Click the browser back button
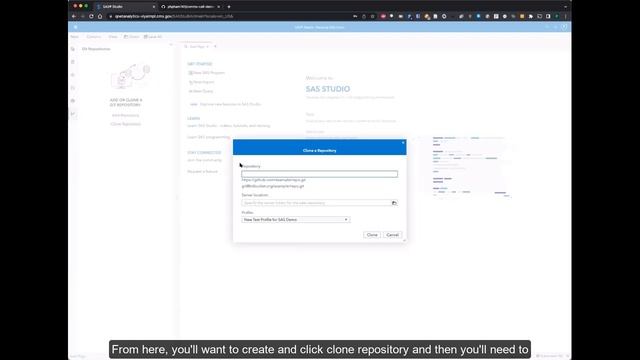Viewport: 640px width, 360px height. click(74, 16)
